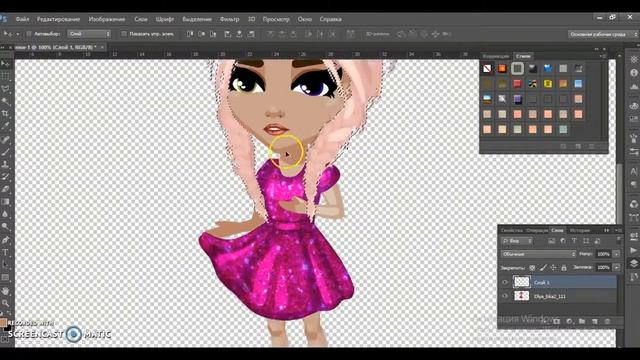This screenshot has width=640, height=360.
Task: Open the Изображение menu
Action: pyautogui.click(x=107, y=19)
